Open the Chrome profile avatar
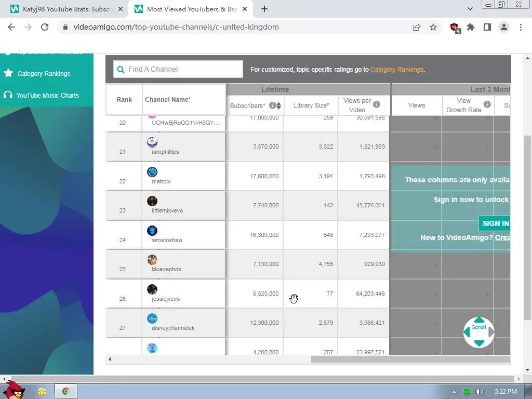The height and width of the screenshot is (399, 532). point(504,27)
